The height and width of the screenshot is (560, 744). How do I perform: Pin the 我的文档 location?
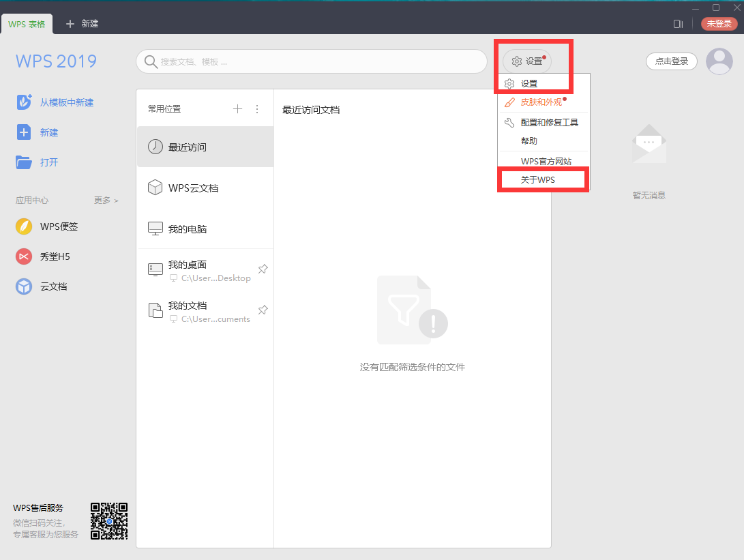click(263, 310)
